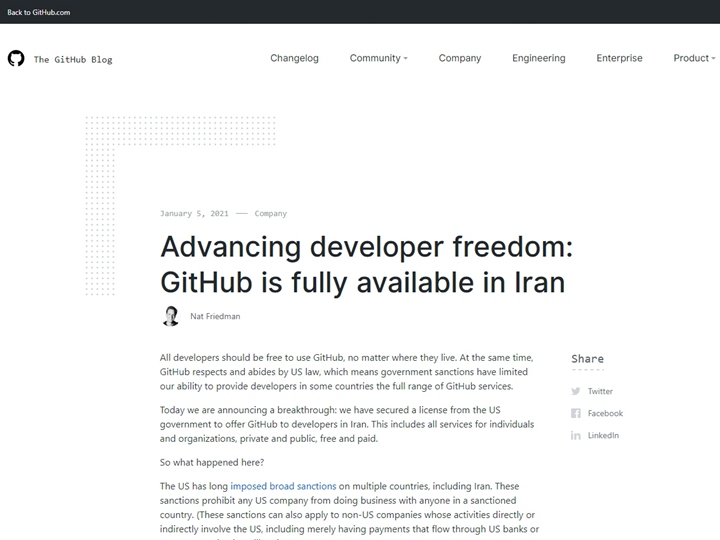
Task: Click The GitHub Blog title text
Action: coord(73,60)
